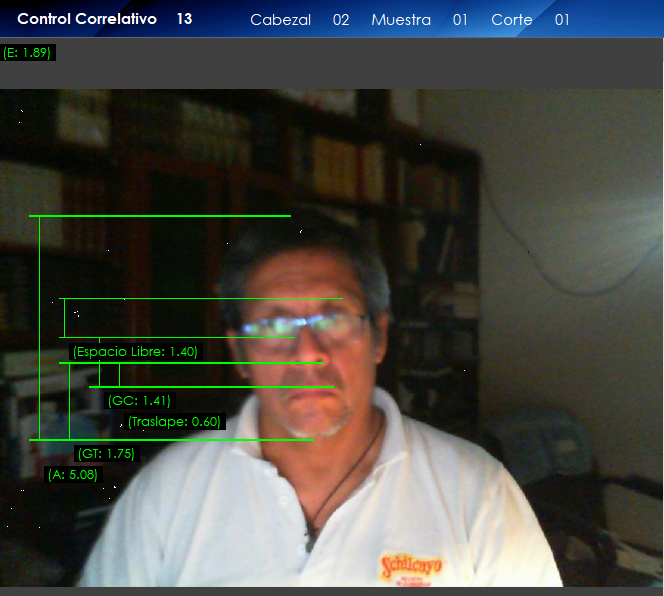Select the 01 value beside Corte
The image size is (664, 596).
click(562, 20)
